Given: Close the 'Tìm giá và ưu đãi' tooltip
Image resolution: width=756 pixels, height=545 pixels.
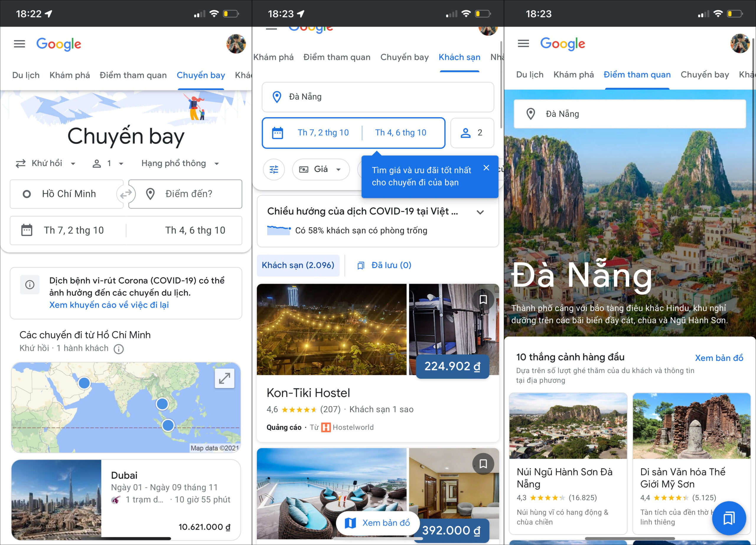Looking at the screenshot, I should [x=486, y=168].
